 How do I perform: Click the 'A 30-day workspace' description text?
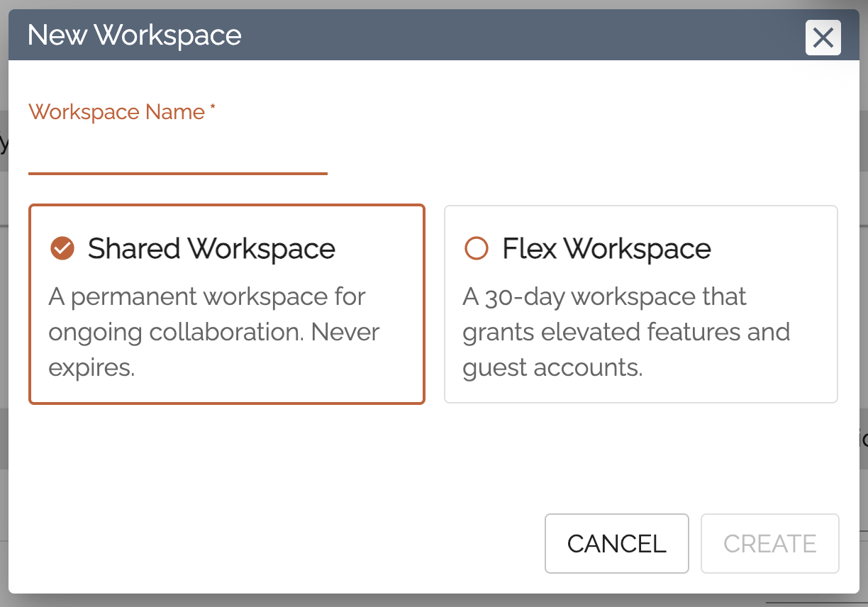point(626,332)
